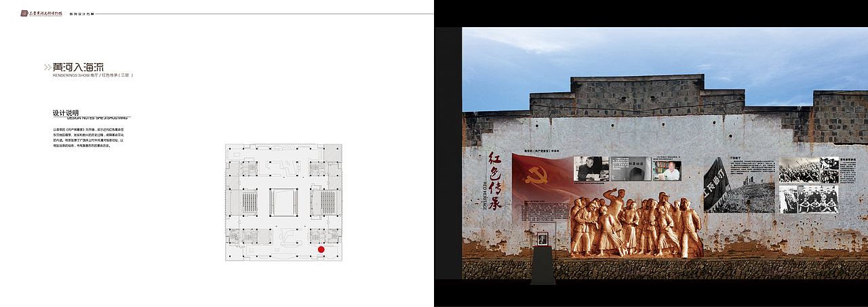
Task: Click the design description paragraph
Action: click(88, 137)
